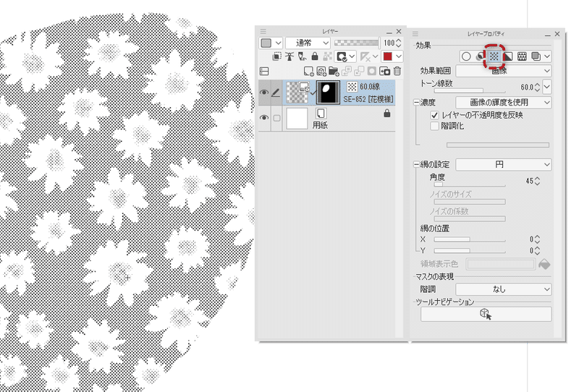
Task: Click the tone dot icon next to 60.0線
Action: pos(352,86)
